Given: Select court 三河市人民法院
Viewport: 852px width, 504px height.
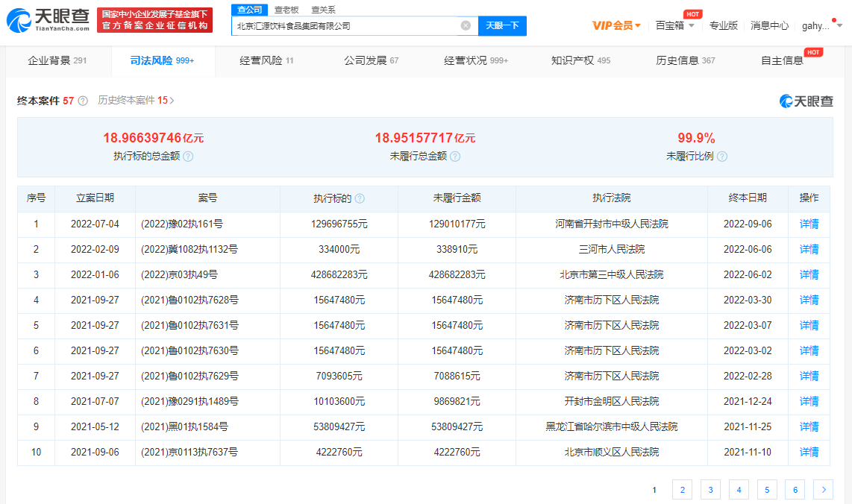Looking at the screenshot, I should [611, 249].
